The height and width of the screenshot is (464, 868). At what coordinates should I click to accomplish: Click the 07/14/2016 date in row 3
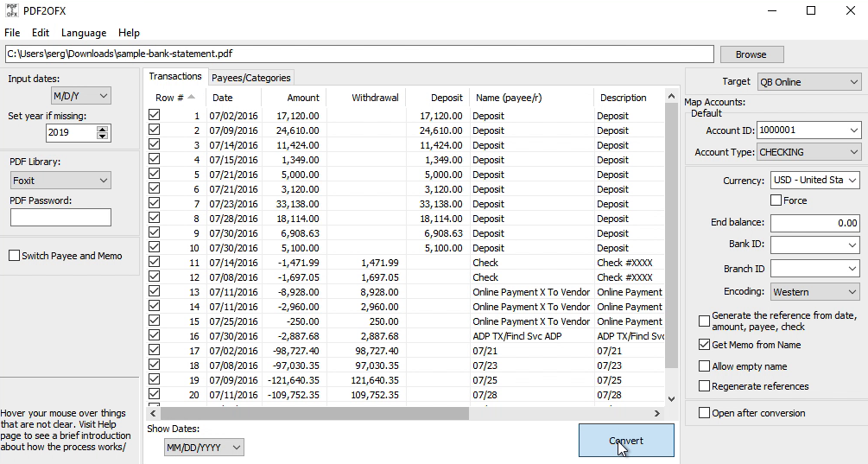233,145
